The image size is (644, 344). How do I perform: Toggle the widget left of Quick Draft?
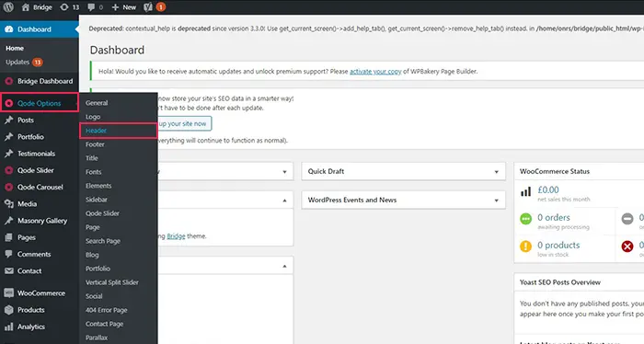284,172
